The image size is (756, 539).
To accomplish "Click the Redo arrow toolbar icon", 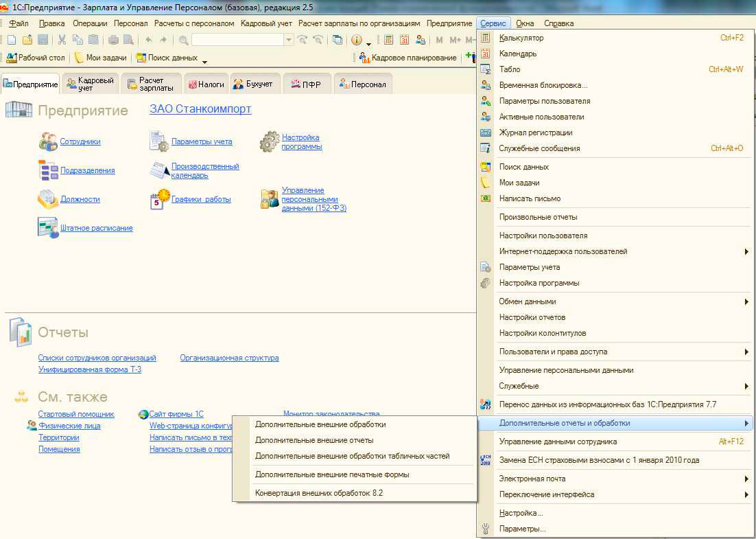I will coord(163,40).
